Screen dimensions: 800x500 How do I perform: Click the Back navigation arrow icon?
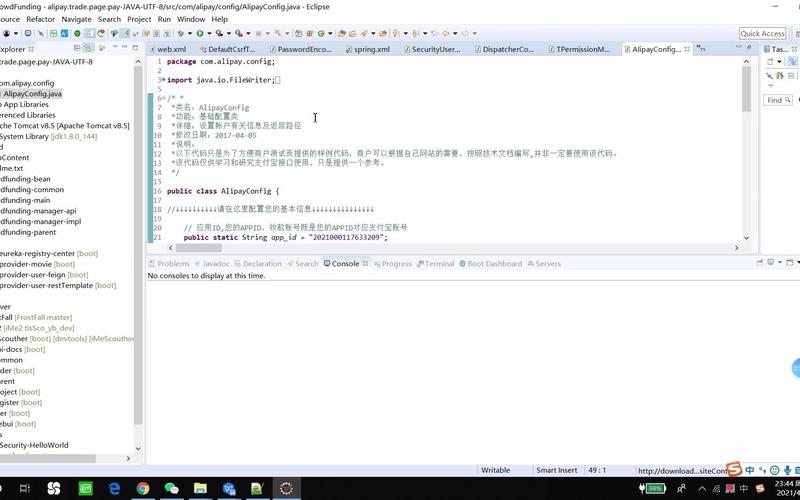445,33
